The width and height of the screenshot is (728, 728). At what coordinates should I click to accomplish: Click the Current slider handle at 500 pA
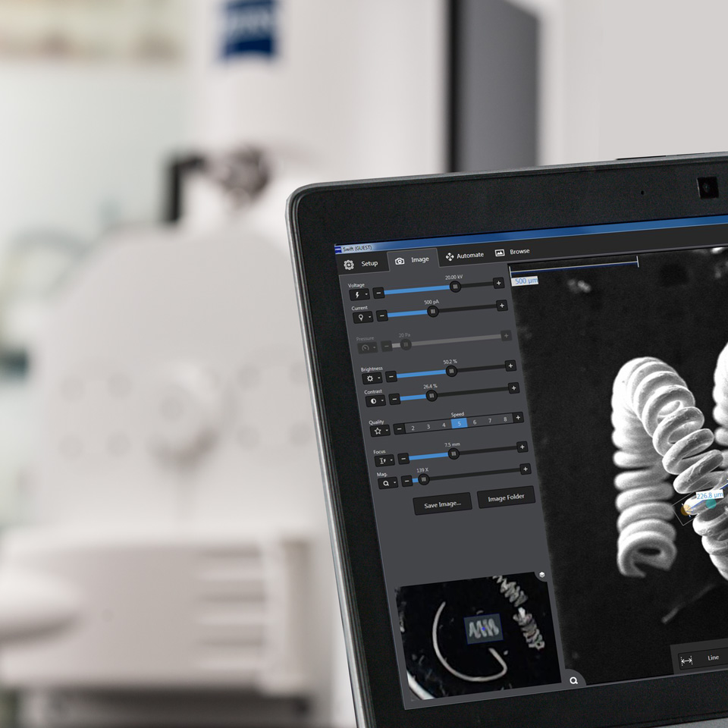click(x=433, y=312)
